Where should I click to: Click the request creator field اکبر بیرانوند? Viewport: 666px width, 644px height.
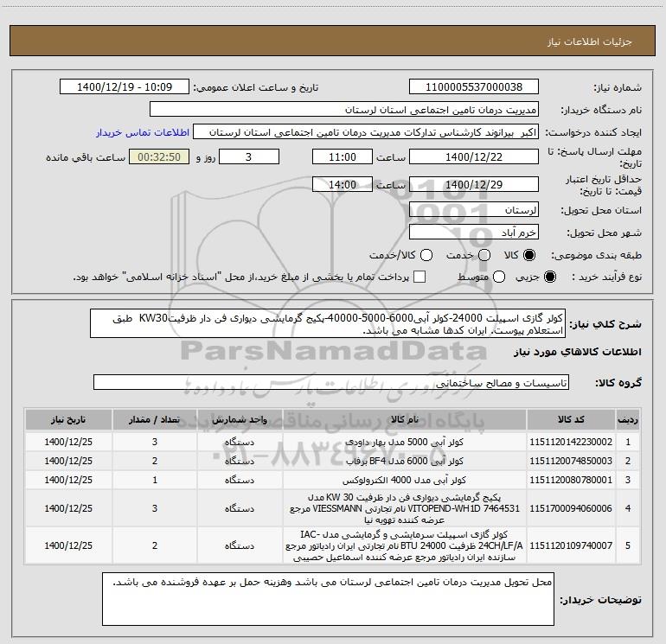point(366,132)
